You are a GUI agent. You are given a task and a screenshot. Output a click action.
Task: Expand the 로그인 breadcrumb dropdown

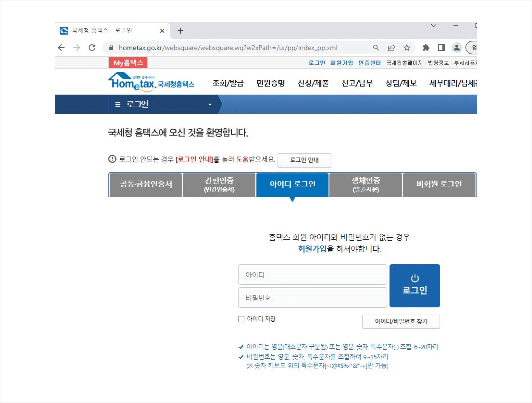click(x=210, y=105)
